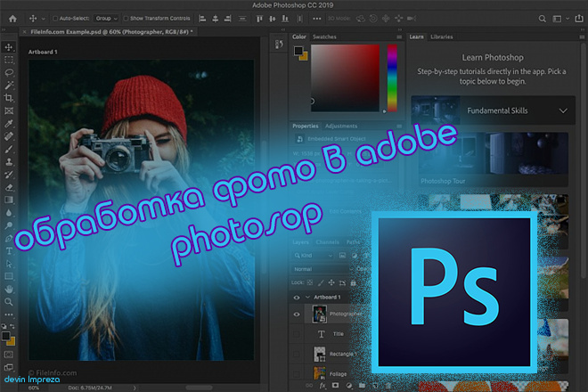This screenshot has height=392, width=588.
Task: Enable Show Transform Controls checkbox
Action: click(x=126, y=19)
